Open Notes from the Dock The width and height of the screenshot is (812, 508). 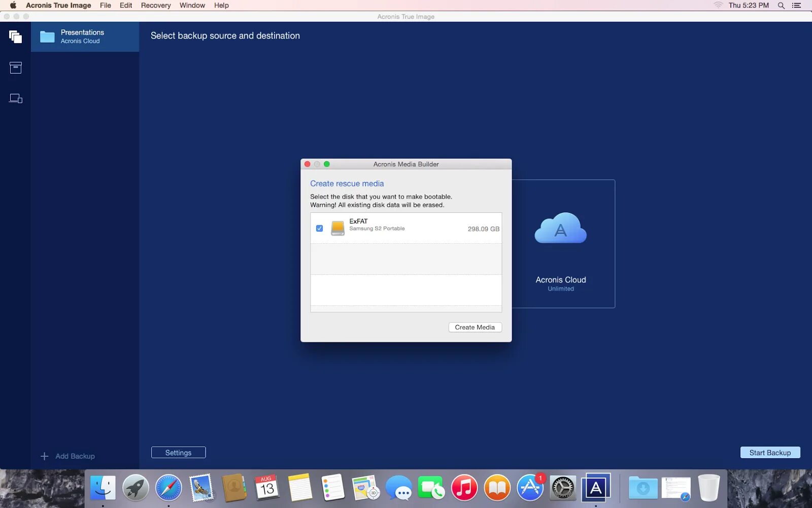pos(300,488)
